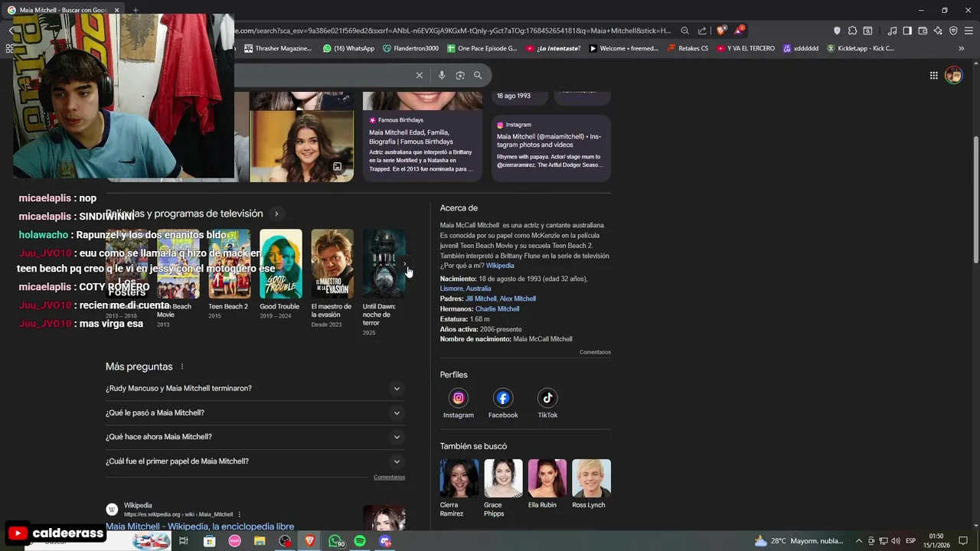Share this page from the address bar
980x551 pixels.
coord(702,31)
